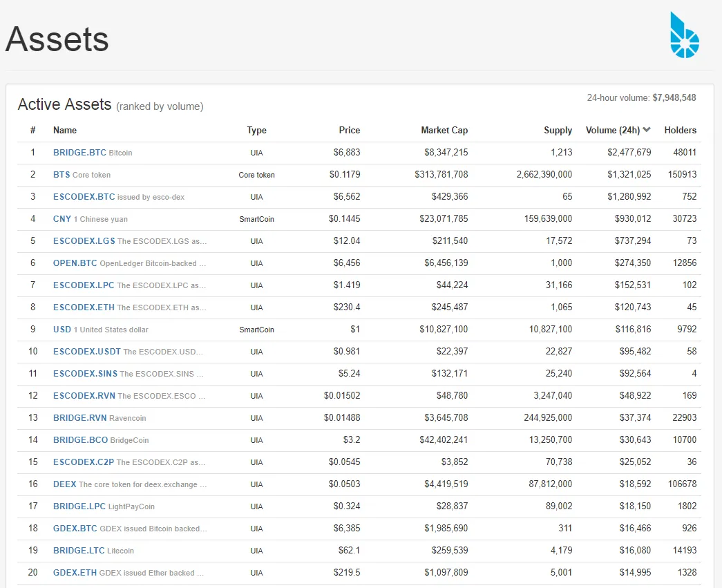722x588 pixels.
Task: Open the ESCODEX.BTC asset link
Action: (84, 197)
